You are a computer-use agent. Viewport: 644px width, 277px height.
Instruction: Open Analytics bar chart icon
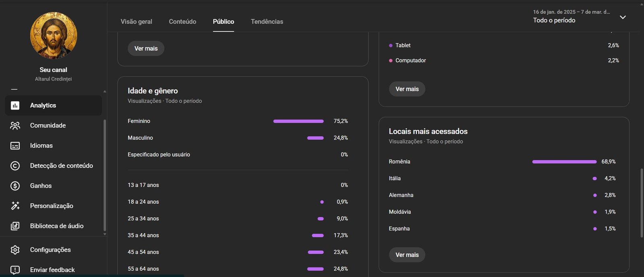[x=15, y=105]
